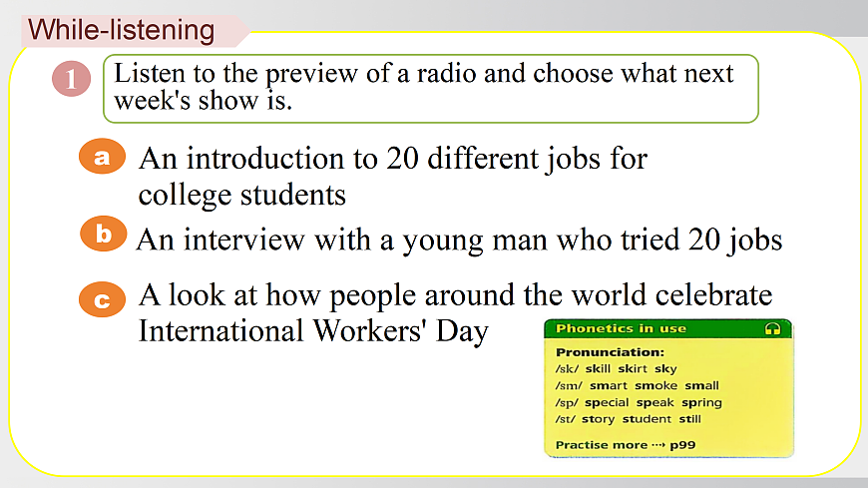Image resolution: width=868 pixels, height=488 pixels.
Task: Open the While-listening section tab
Action: (122, 30)
